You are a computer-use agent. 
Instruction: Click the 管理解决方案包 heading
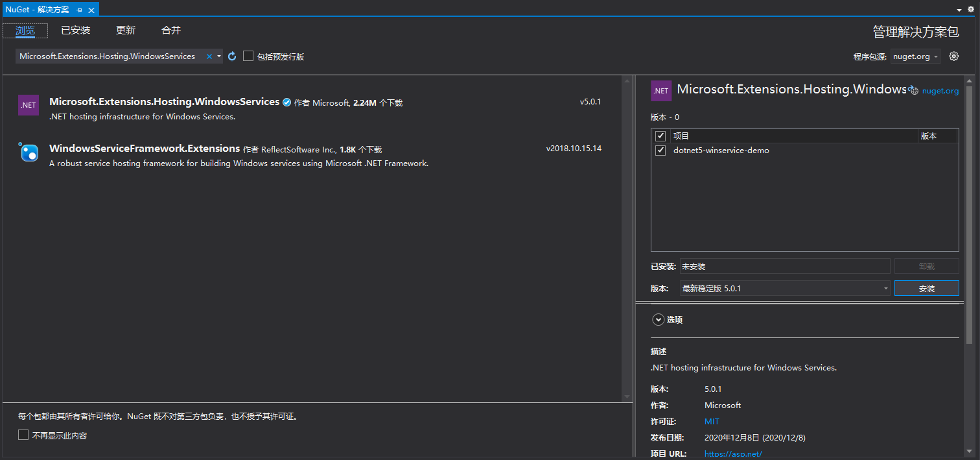pos(916,32)
